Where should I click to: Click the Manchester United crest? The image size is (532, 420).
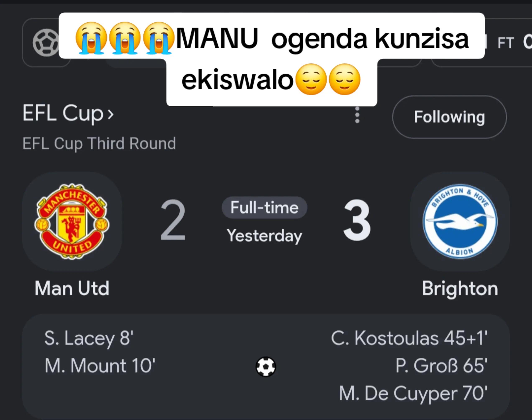72,221
